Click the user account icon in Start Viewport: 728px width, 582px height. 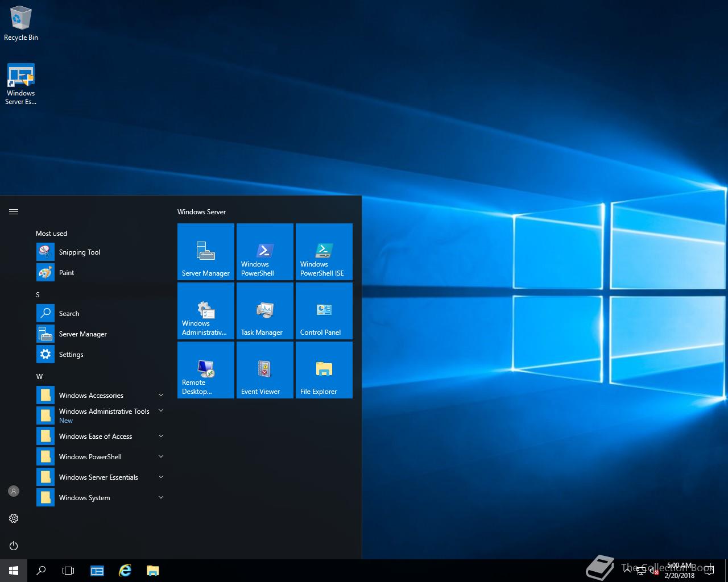[x=14, y=491]
